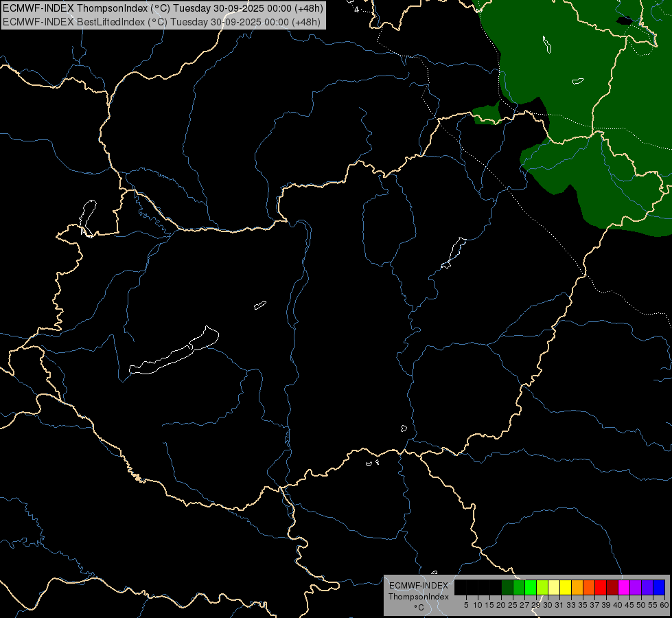Screen dimensions: 672x618
Task: Select the bright green 27–29 legend swatch
Action: 531,587
